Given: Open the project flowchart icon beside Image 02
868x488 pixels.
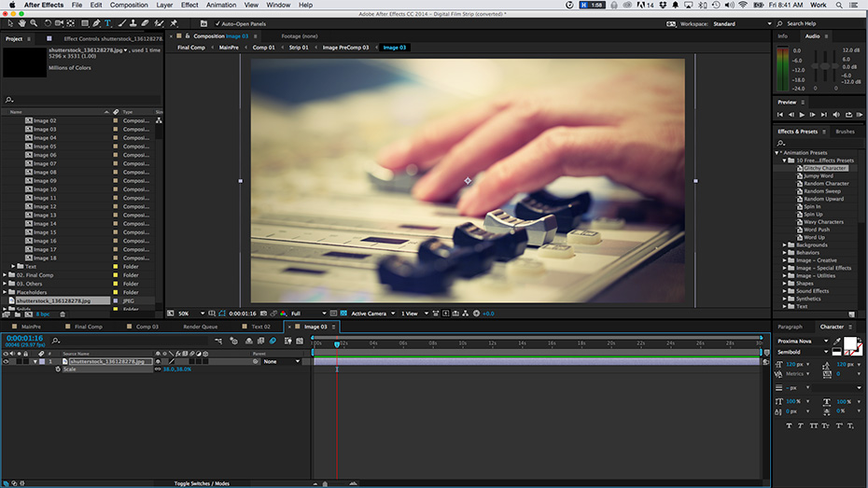Looking at the screenshot, I should pos(159,120).
